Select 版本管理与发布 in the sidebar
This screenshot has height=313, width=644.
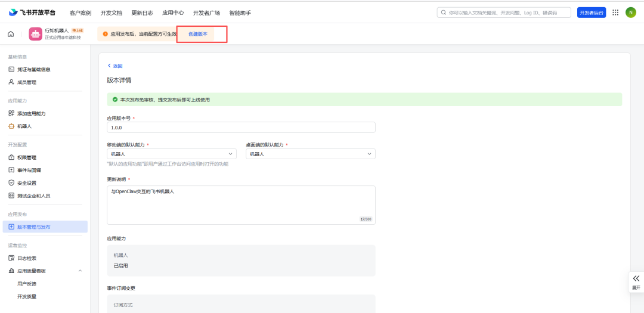45,227
